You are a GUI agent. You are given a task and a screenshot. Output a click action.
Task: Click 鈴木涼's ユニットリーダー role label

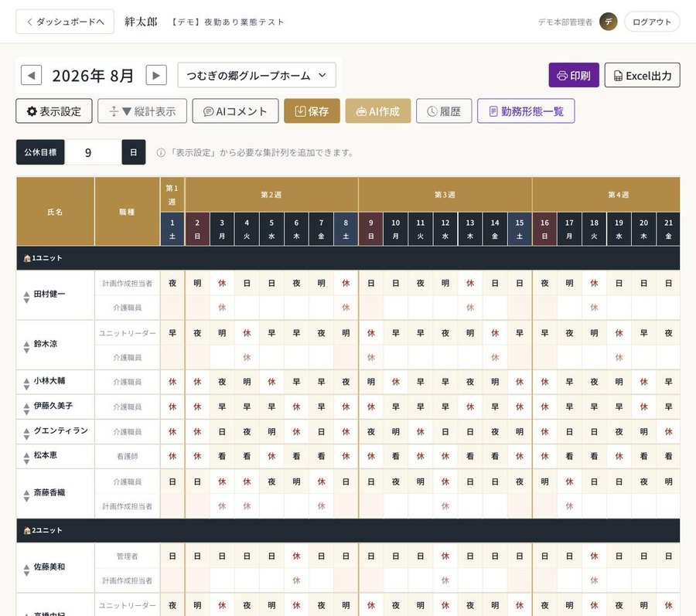click(x=127, y=333)
